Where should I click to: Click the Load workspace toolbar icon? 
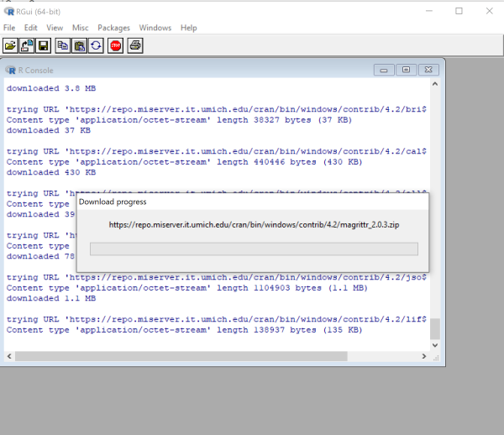27,45
